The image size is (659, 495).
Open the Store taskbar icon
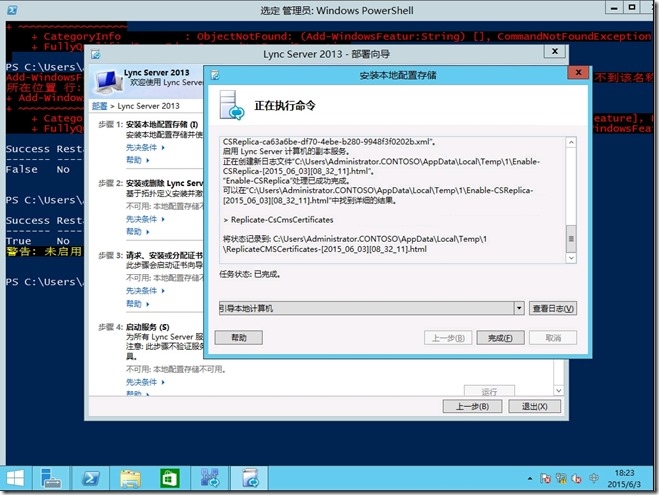pos(169,479)
